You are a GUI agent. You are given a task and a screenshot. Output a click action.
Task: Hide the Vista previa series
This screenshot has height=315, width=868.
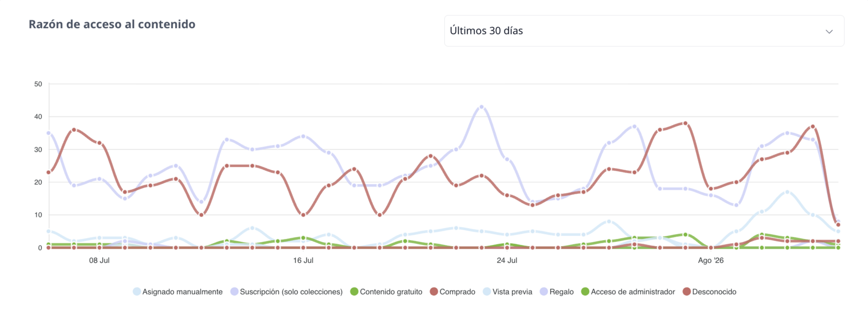pyautogui.click(x=507, y=292)
